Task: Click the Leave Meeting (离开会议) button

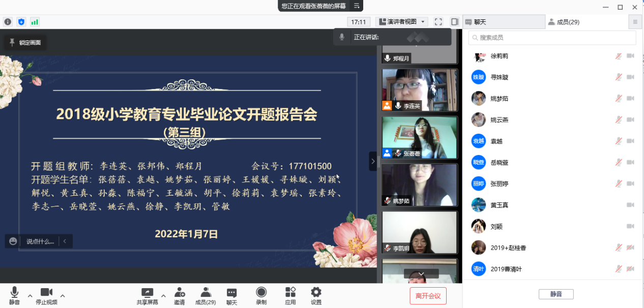Action: [x=428, y=296]
